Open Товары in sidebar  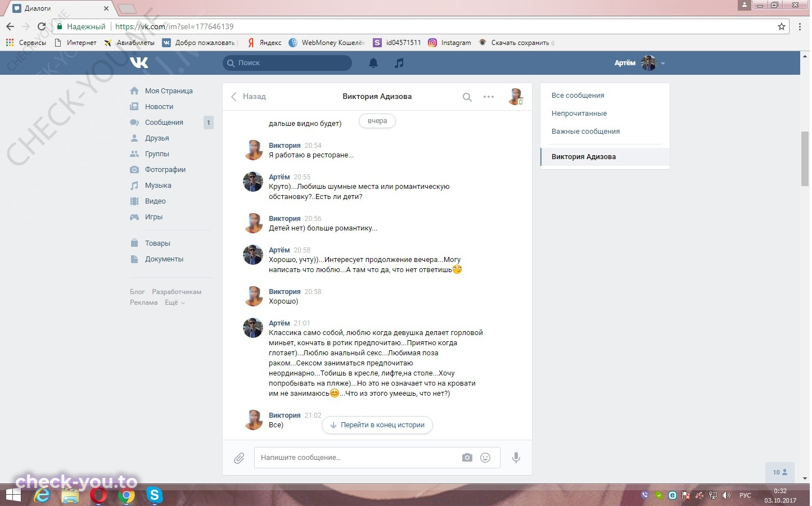click(157, 243)
